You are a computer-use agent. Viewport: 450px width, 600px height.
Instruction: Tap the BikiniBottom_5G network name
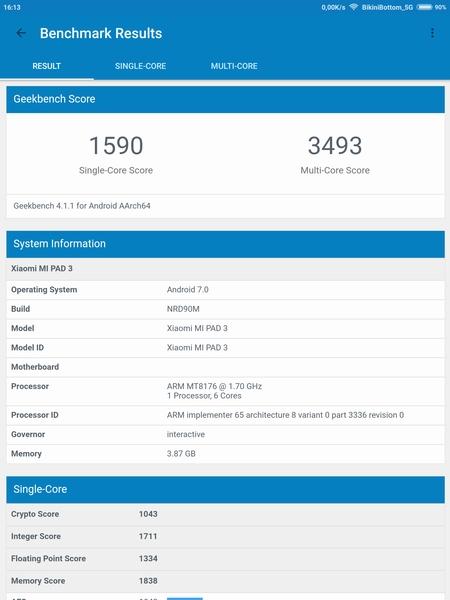(387, 7)
